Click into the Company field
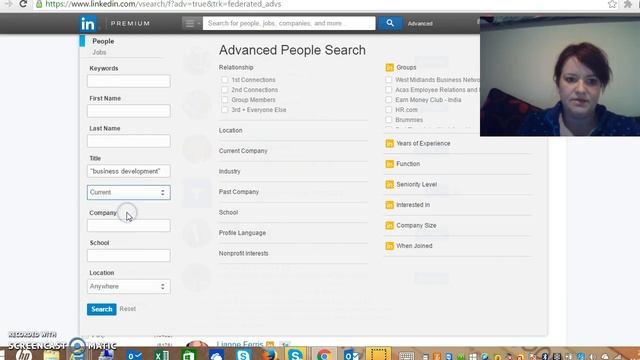Viewport: 640px width, 360px height. point(129,226)
